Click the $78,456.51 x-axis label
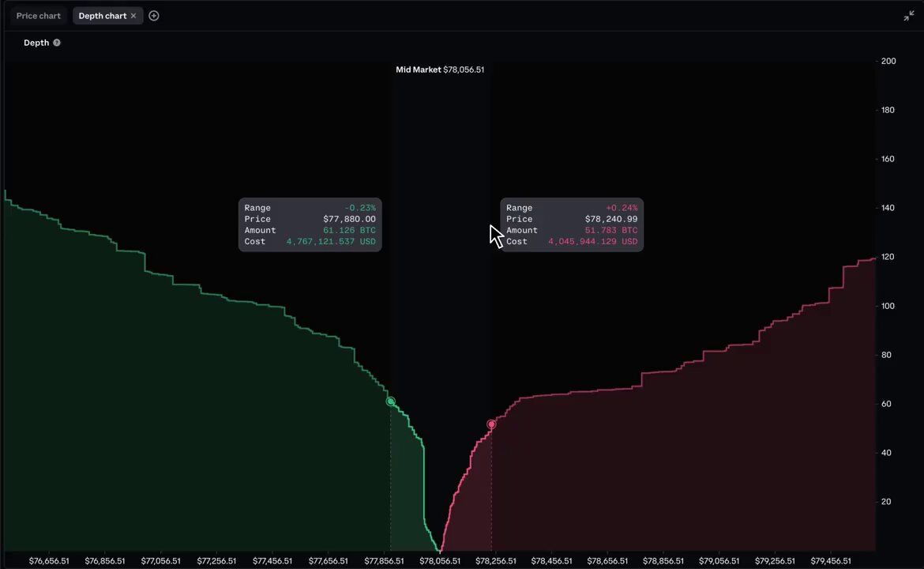The height and width of the screenshot is (569, 924). pyautogui.click(x=551, y=561)
